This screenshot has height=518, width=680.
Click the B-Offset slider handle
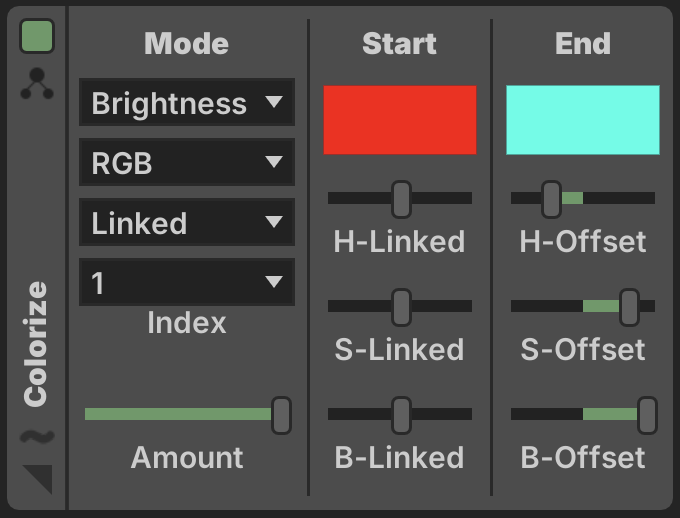[x=647, y=415]
